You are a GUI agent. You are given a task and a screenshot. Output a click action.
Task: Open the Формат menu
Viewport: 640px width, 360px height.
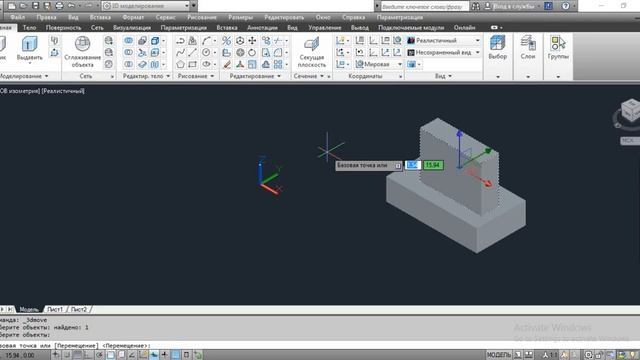tap(133, 17)
